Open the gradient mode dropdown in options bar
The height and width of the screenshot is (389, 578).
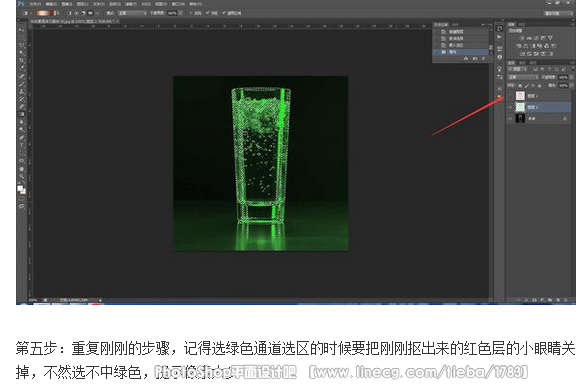click(x=132, y=13)
